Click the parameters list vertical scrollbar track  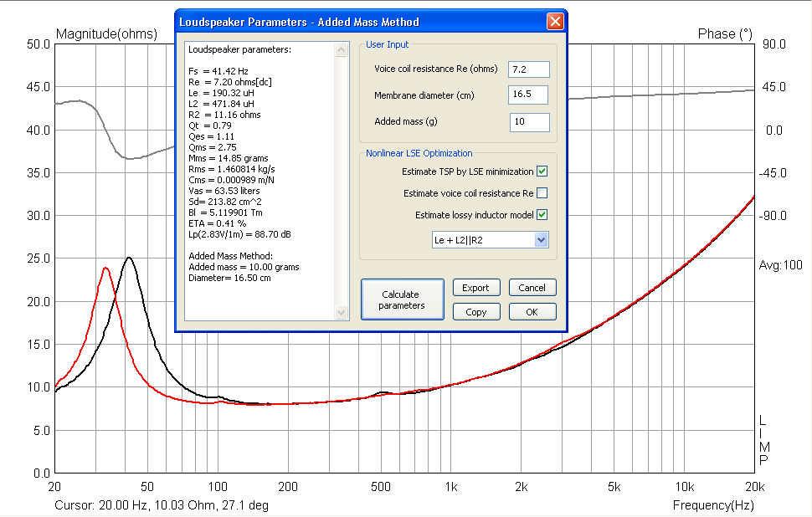pos(342,182)
